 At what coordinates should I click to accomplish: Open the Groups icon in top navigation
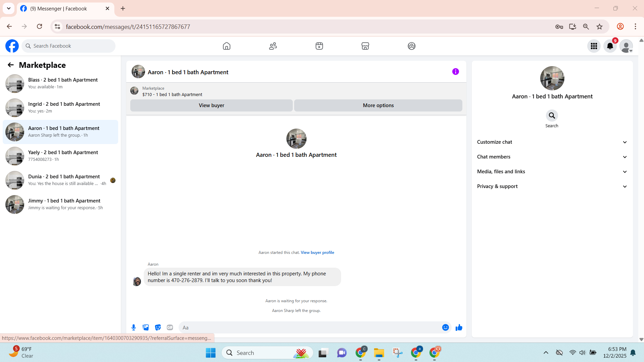[x=412, y=46]
